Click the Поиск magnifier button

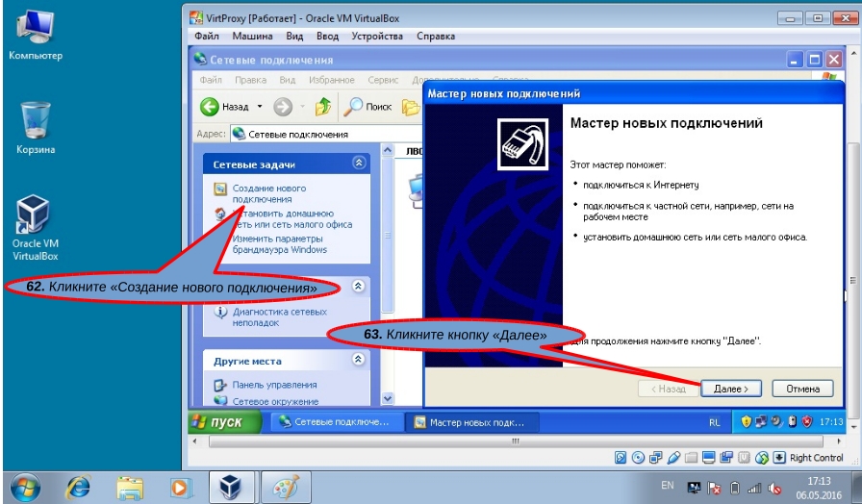click(x=368, y=107)
